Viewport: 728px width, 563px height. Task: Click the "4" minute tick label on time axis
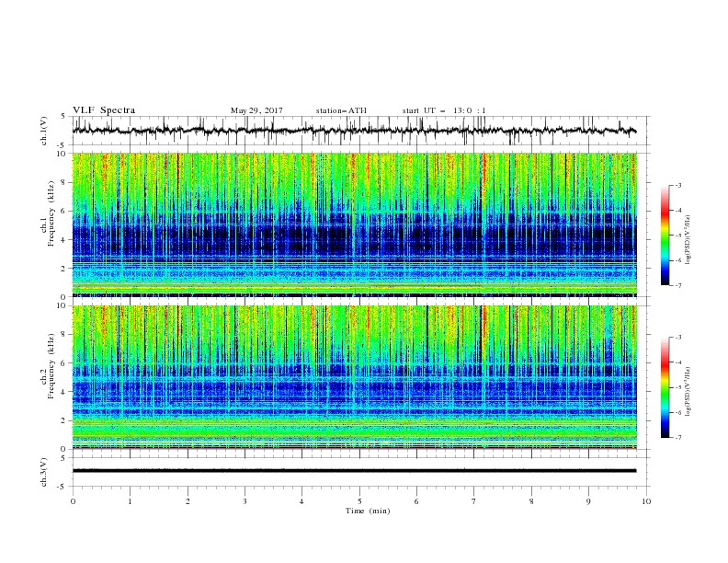(301, 501)
